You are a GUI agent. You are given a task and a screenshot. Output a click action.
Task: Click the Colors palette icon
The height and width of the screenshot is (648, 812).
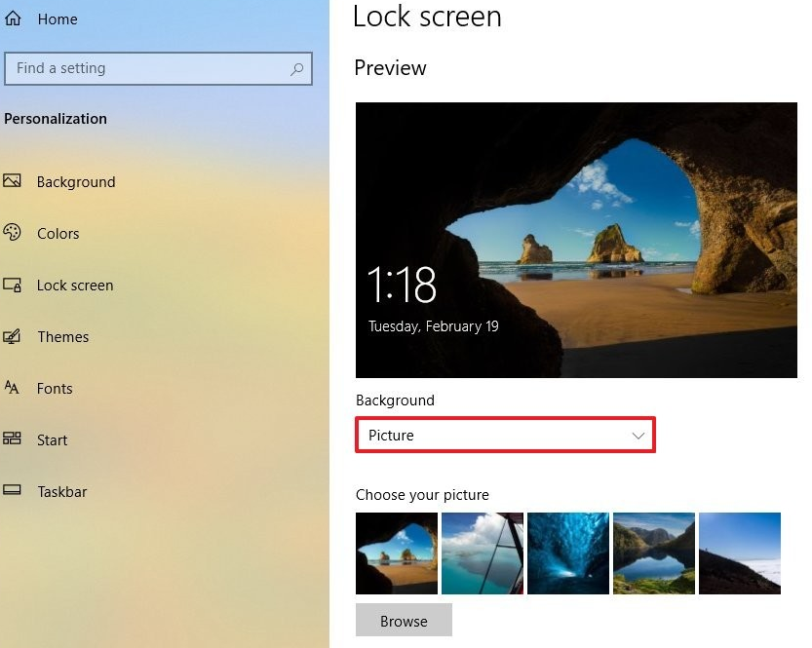pos(14,233)
